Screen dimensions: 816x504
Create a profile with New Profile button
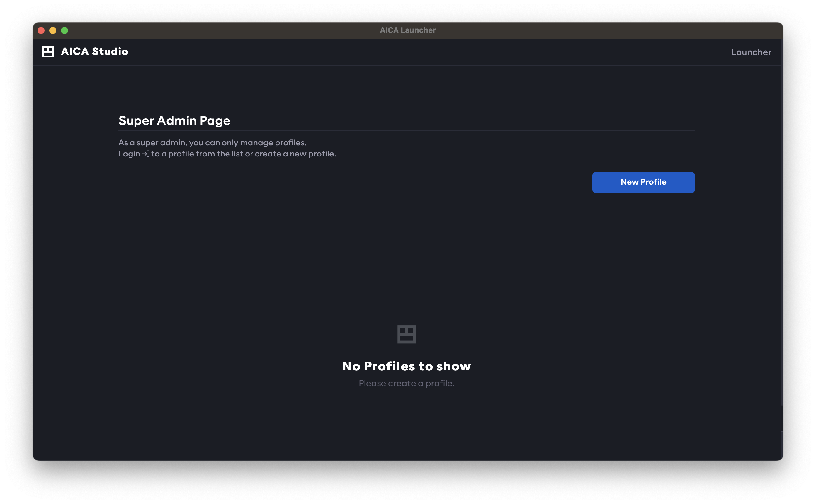643,182
